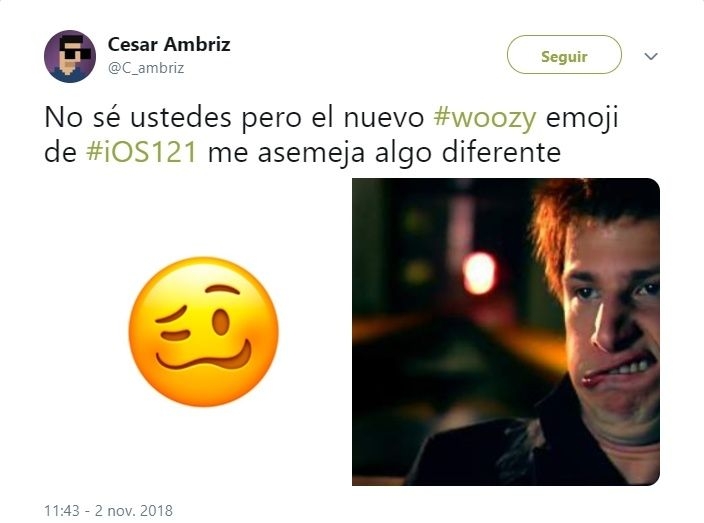Open the grimacing man photo attachment
704x523 pixels.
click(x=506, y=332)
